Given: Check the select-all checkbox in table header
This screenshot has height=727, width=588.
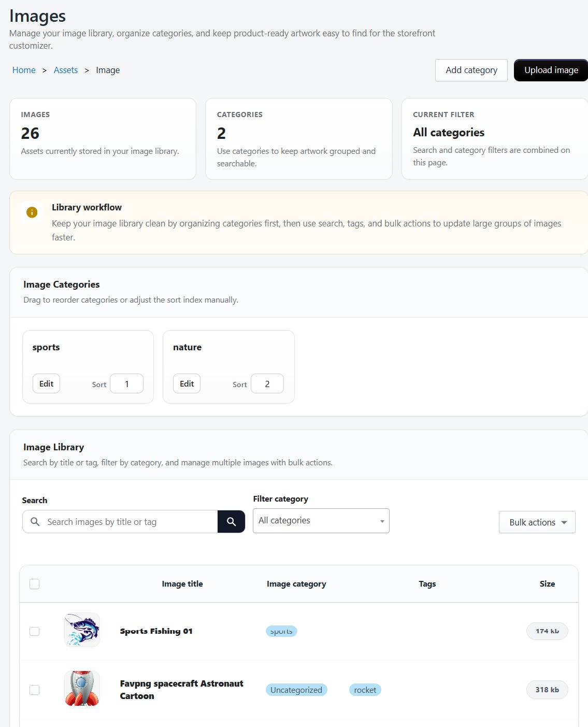Looking at the screenshot, I should point(34,584).
